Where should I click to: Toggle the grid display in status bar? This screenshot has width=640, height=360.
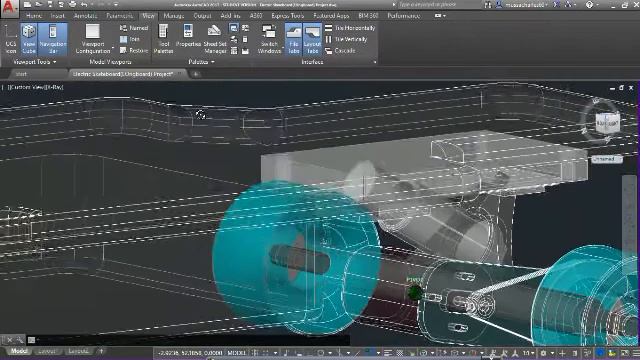[256, 353]
